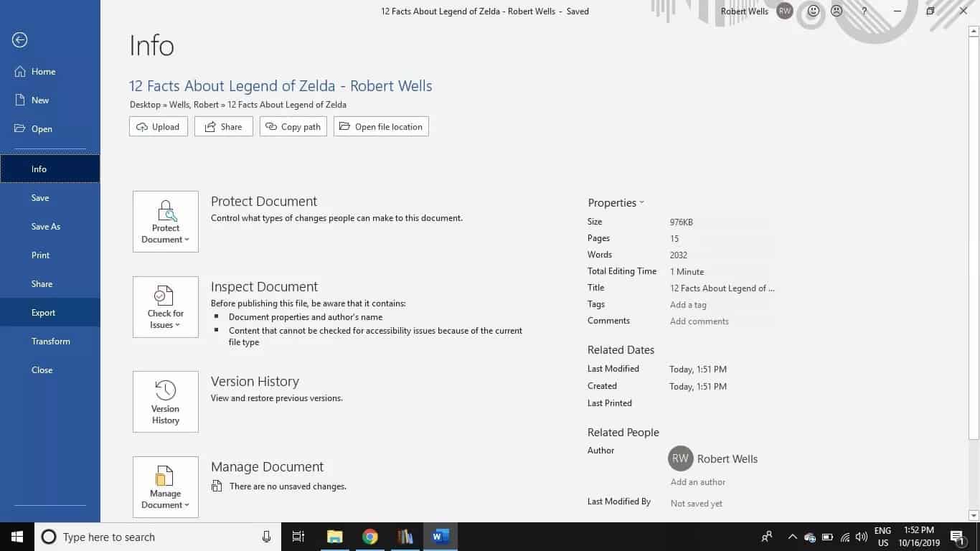Open File Explorer from the taskbar
980x551 pixels.
[334, 537]
